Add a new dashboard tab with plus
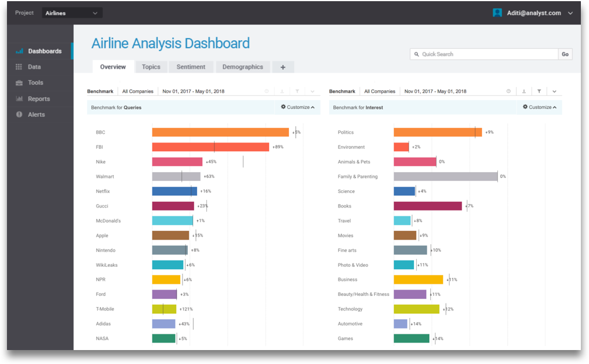Screen dimensions: 589x364 [283, 67]
